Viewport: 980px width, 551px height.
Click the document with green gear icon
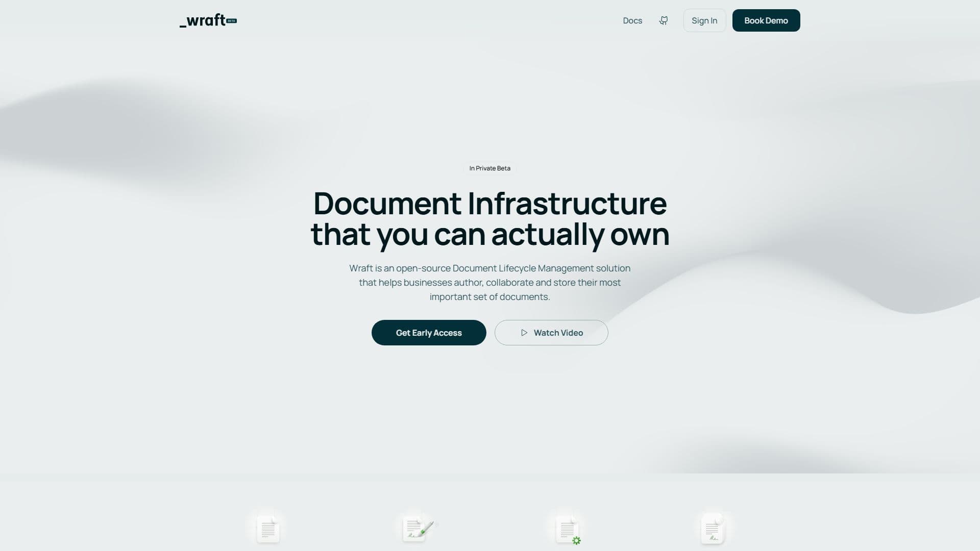coord(569,530)
